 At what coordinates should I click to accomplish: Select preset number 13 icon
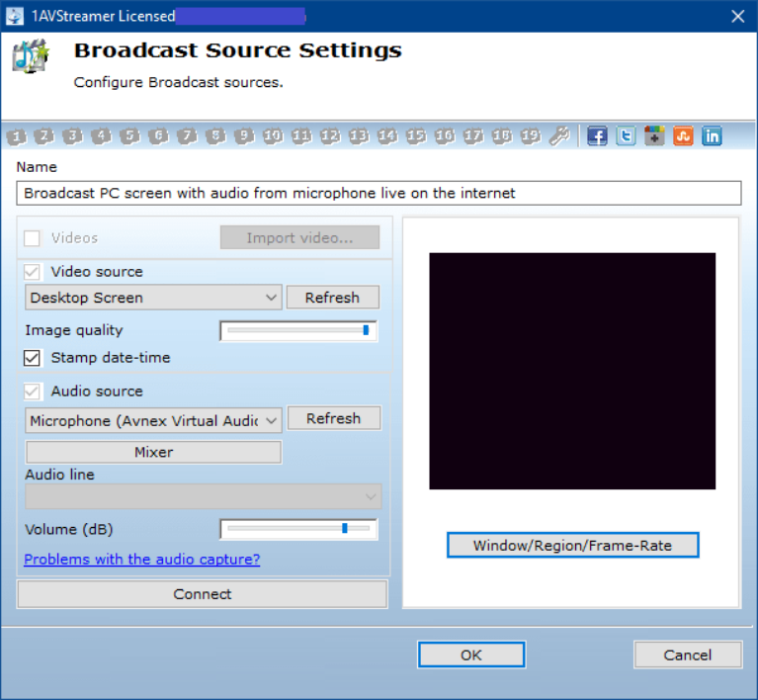click(x=359, y=136)
